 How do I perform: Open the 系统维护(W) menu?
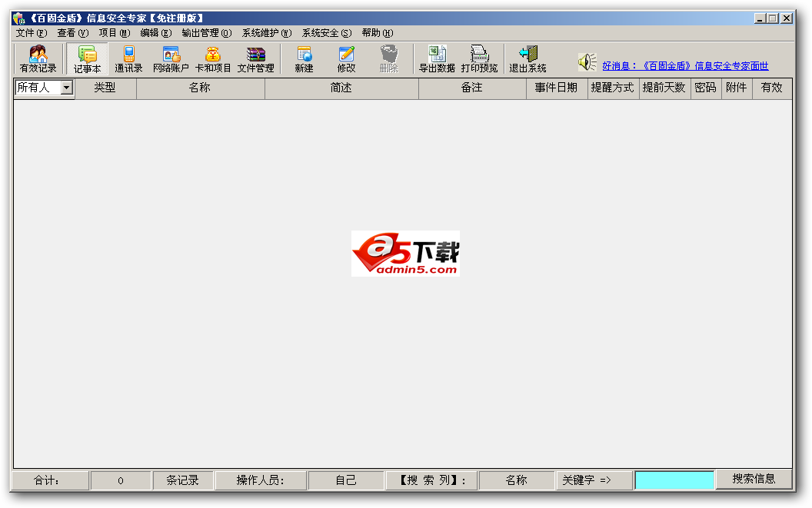267,33
